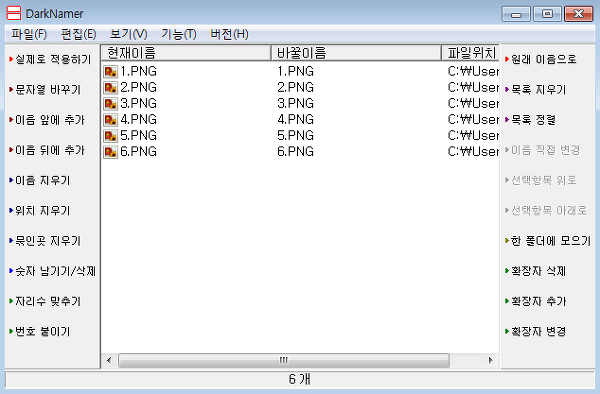Click new name cell 3.PNG
This screenshot has width=600, height=394.
295,104
